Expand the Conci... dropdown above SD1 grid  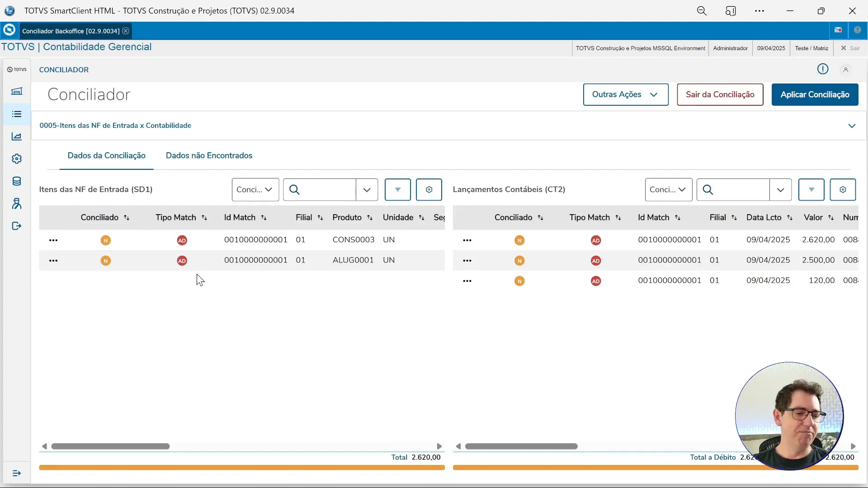255,190
